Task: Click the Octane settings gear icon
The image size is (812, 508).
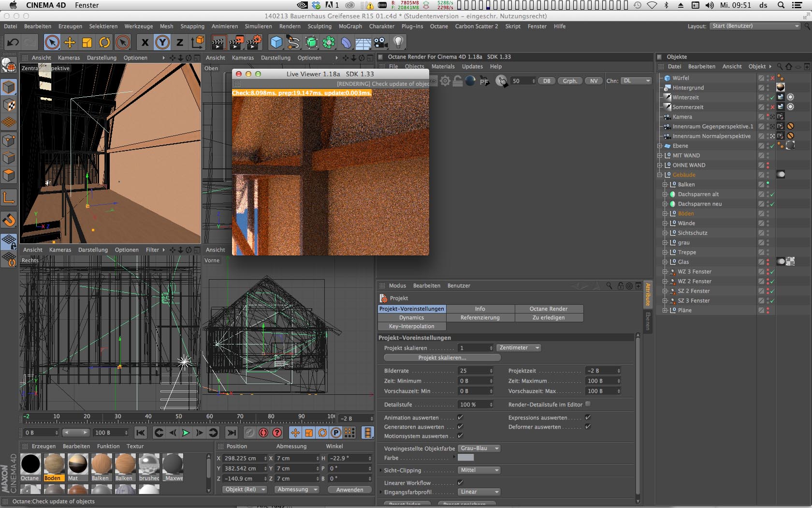Action: coord(445,81)
